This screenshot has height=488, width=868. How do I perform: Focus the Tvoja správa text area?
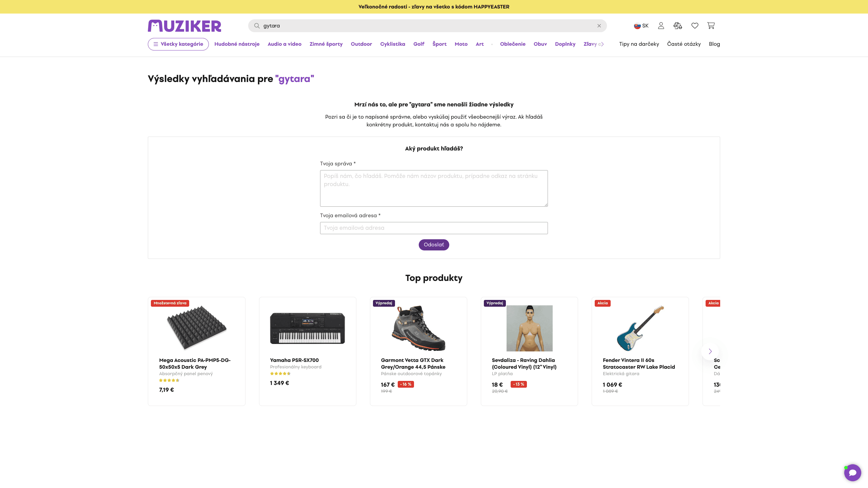tap(434, 188)
